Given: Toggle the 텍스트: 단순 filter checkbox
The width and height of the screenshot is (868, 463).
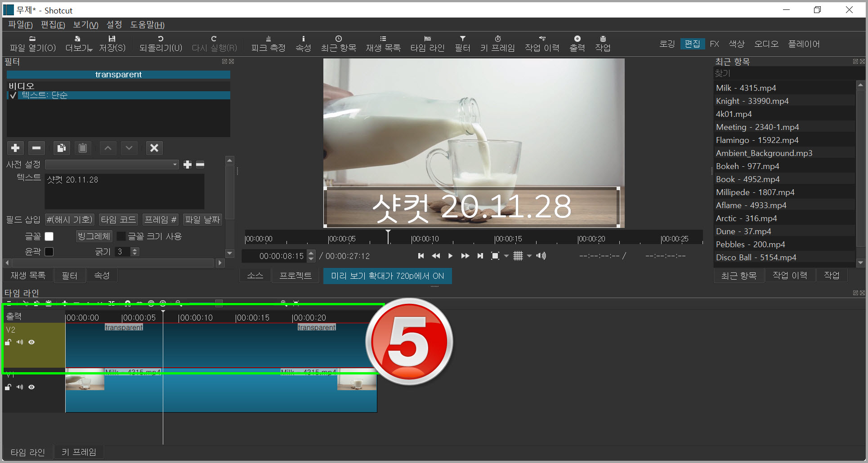Looking at the screenshot, I should (x=13, y=95).
